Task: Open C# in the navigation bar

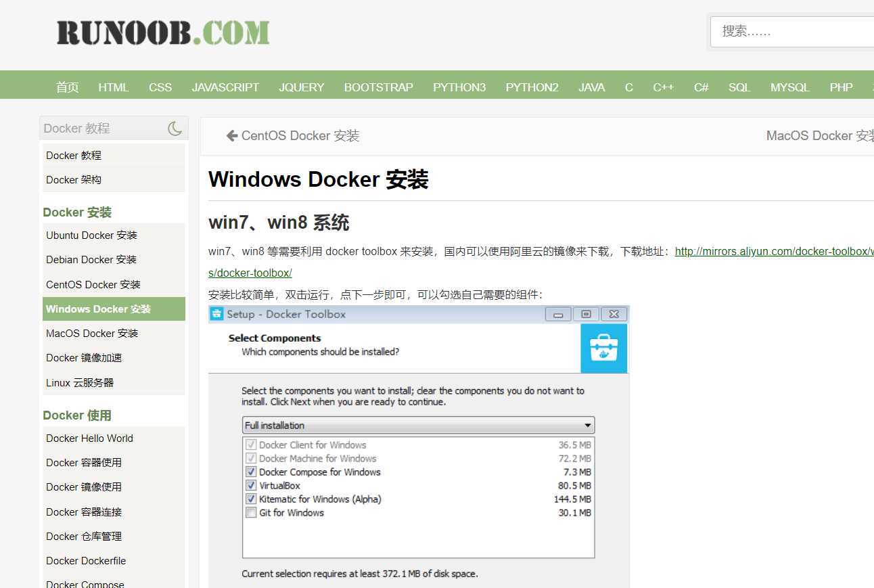Action: 701,87
